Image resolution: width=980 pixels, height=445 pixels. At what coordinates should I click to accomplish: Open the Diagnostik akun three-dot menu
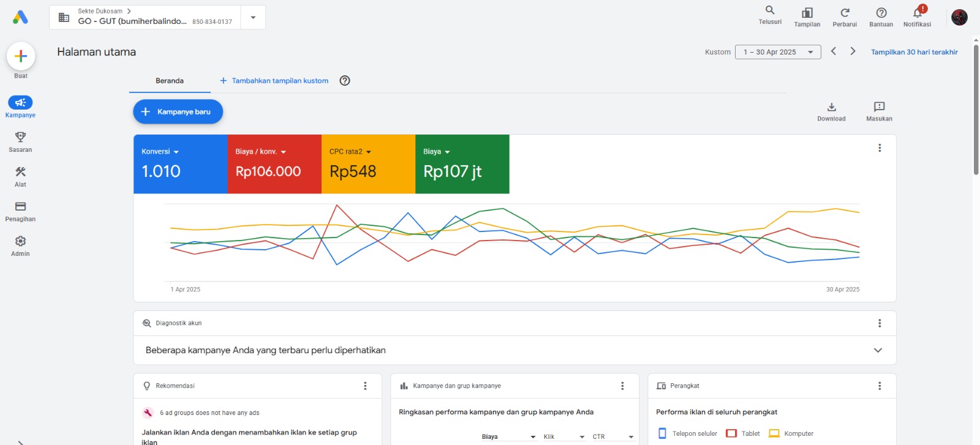point(880,323)
